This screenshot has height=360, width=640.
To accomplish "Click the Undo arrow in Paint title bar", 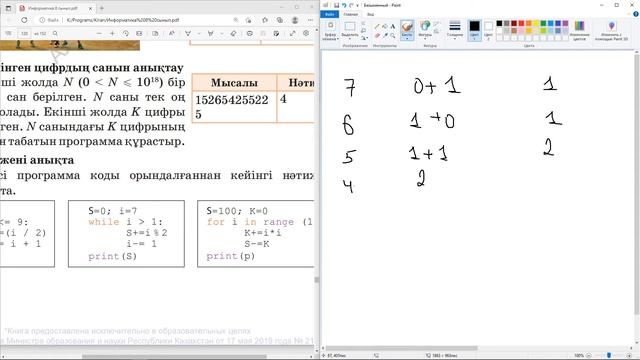I will tap(344, 5).
